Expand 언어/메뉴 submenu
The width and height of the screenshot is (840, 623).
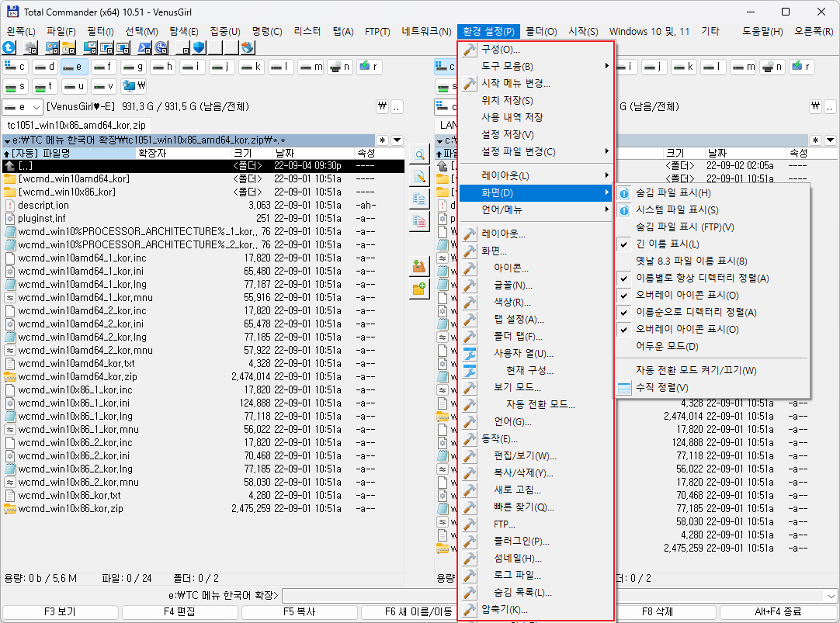[x=536, y=209]
